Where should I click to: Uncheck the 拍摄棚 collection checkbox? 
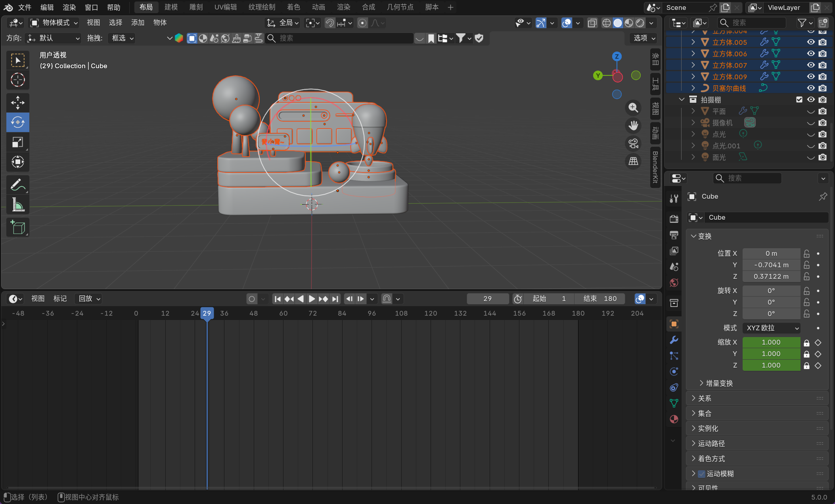799,100
